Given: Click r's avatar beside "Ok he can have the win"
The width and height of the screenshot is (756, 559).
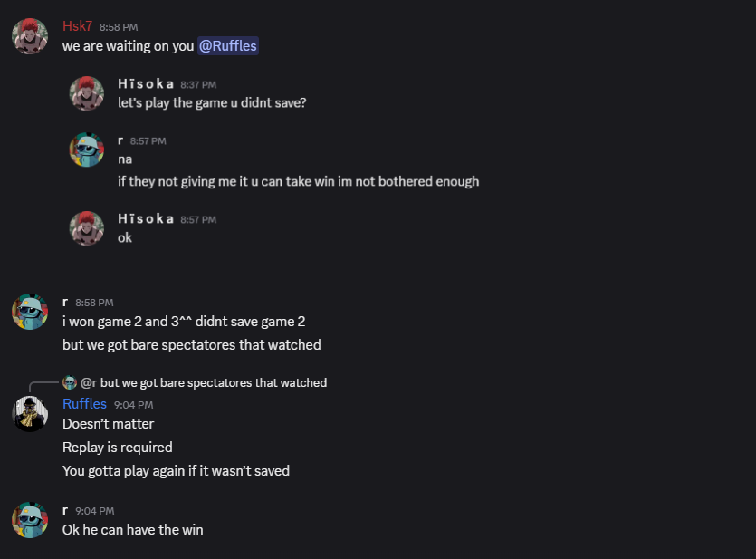Looking at the screenshot, I should tap(30, 520).
